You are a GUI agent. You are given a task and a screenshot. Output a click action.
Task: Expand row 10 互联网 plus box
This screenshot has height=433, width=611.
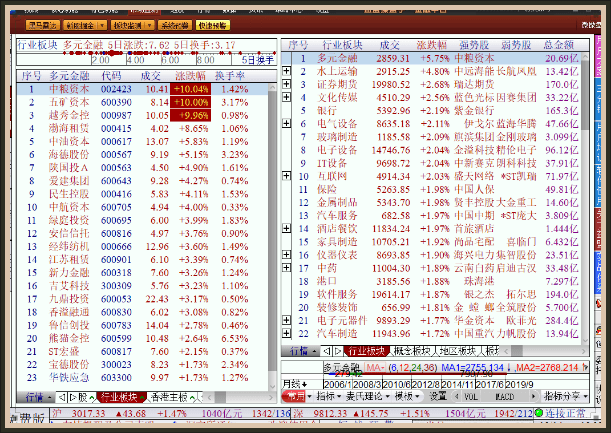click(286, 176)
